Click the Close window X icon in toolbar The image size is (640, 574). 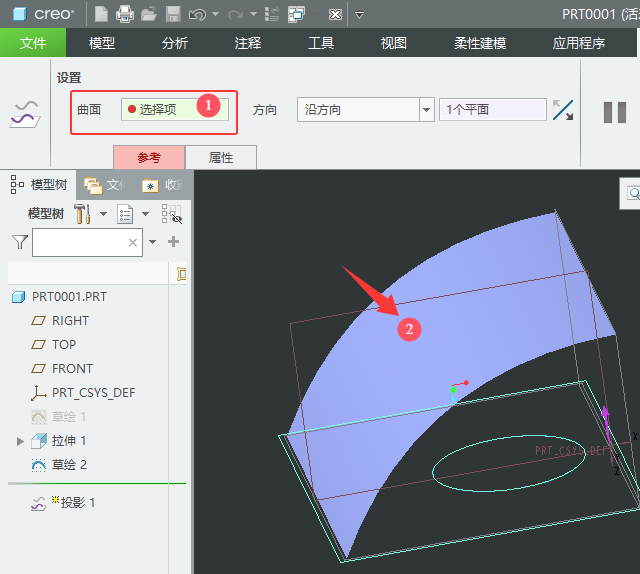pos(336,15)
